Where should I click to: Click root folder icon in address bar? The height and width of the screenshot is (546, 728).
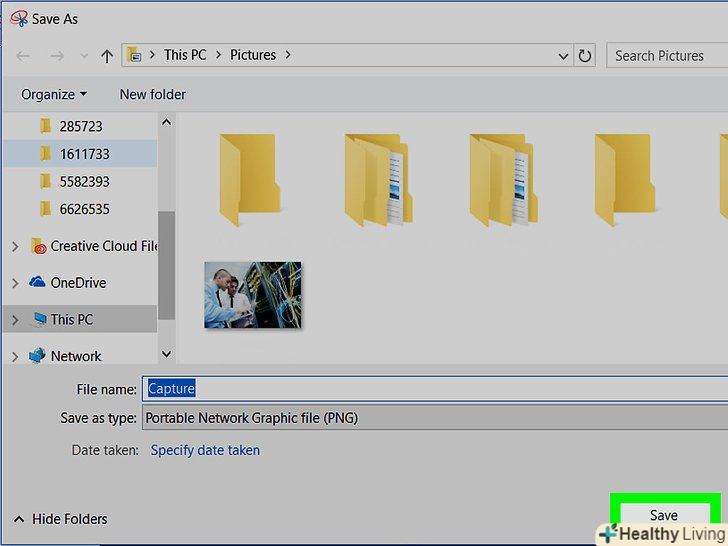(134, 55)
